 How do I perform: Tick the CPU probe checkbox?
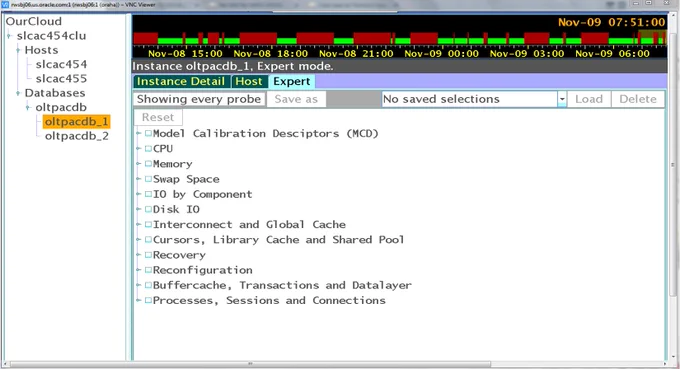pos(148,148)
